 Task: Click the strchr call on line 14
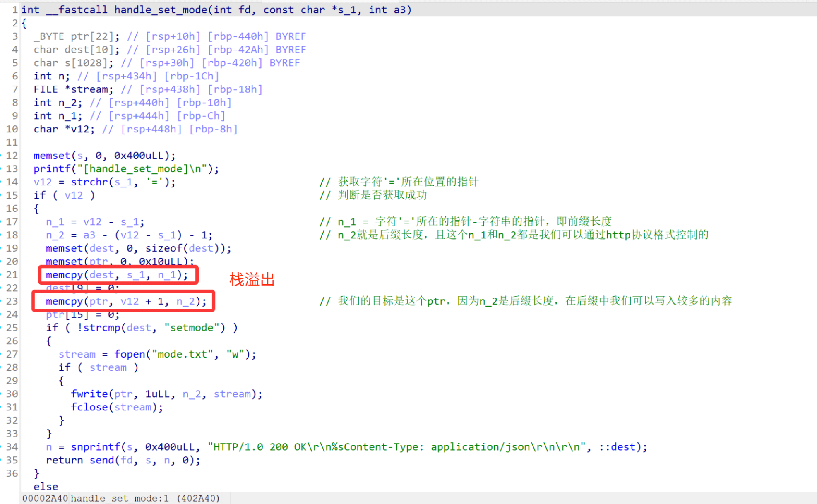point(89,182)
